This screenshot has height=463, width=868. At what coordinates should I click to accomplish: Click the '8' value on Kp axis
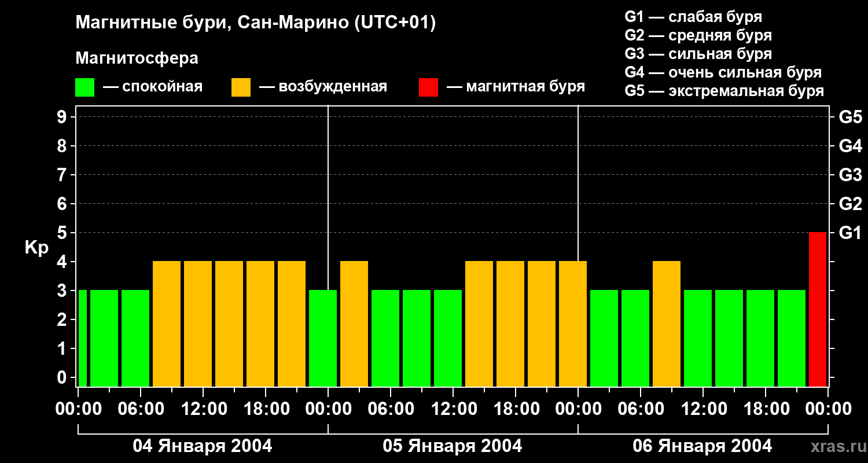[x=63, y=146]
